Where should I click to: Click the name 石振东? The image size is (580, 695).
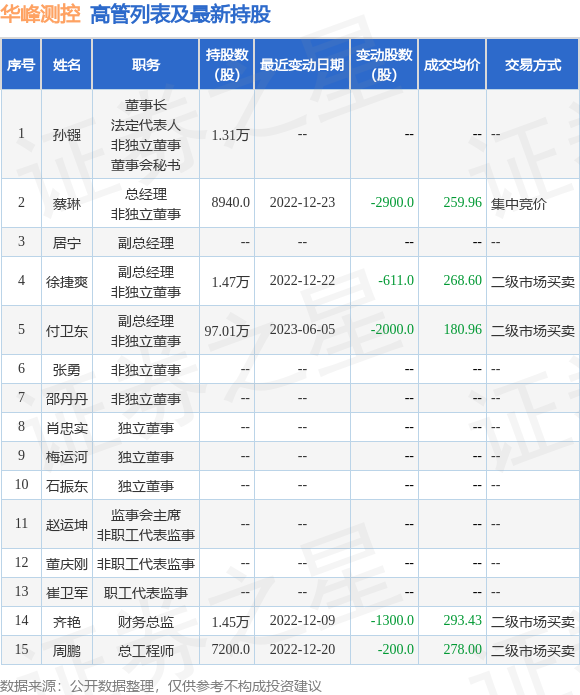[66, 486]
